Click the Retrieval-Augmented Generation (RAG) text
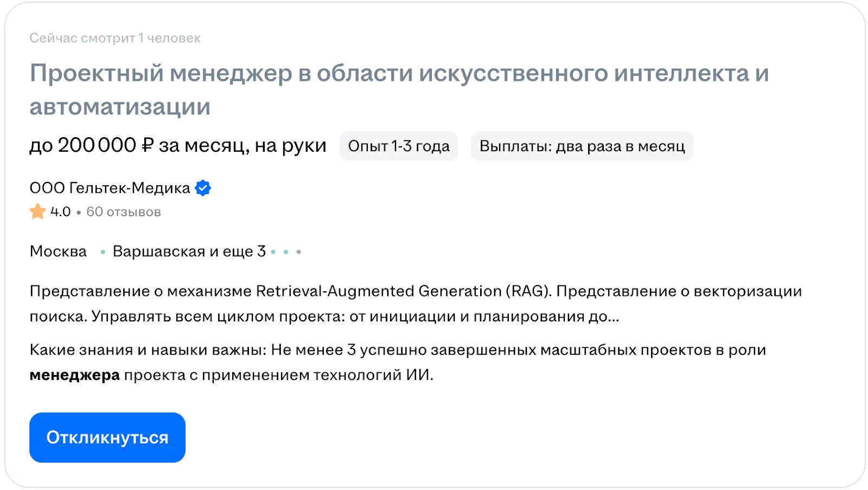 403,291
